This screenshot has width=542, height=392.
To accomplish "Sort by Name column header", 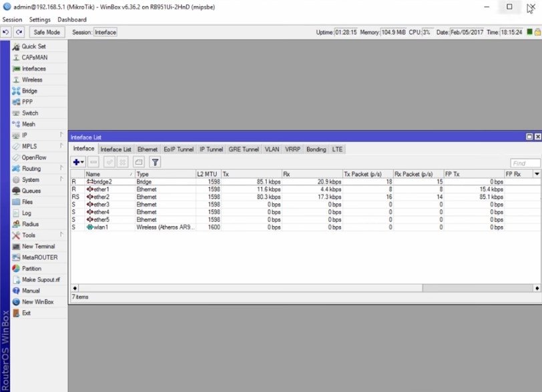I will [x=109, y=174].
